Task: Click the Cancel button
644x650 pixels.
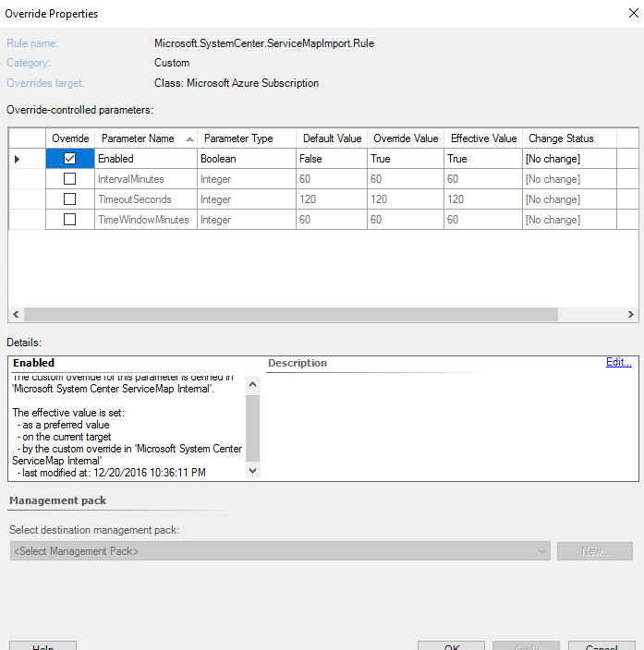Action: (x=601, y=646)
